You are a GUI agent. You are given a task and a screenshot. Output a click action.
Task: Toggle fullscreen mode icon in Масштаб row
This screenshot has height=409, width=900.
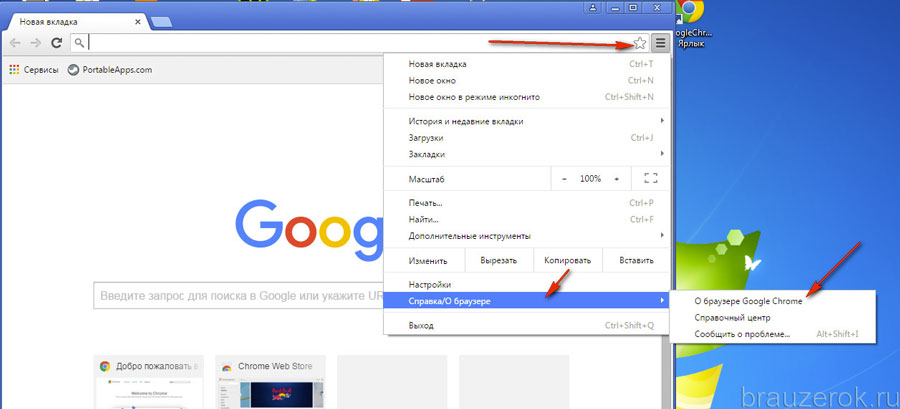click(650, 179)
